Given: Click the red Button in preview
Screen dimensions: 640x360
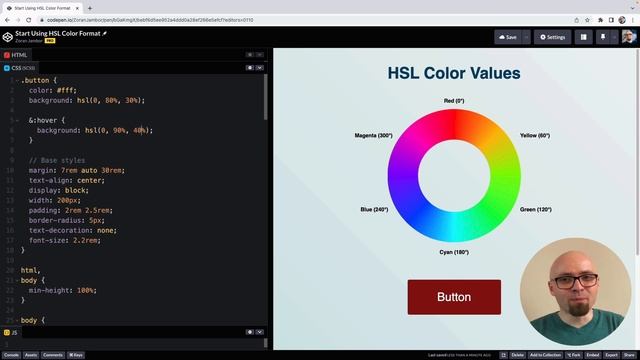Looking at the screenshot, I should [x=454, y=297].
